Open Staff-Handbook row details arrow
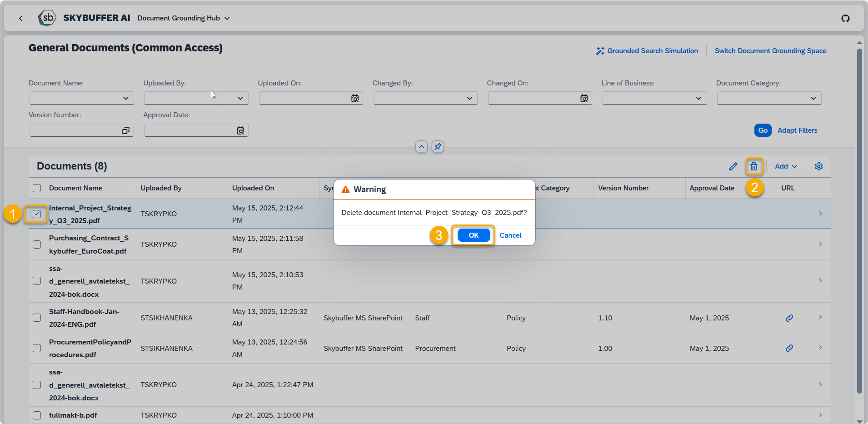The image size is (868, 424). [x=820, y=317]
